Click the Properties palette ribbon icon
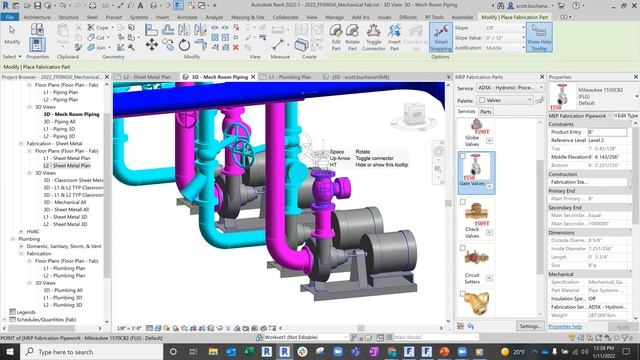Viewport: 640px width, 360px height. click(37, 44)
